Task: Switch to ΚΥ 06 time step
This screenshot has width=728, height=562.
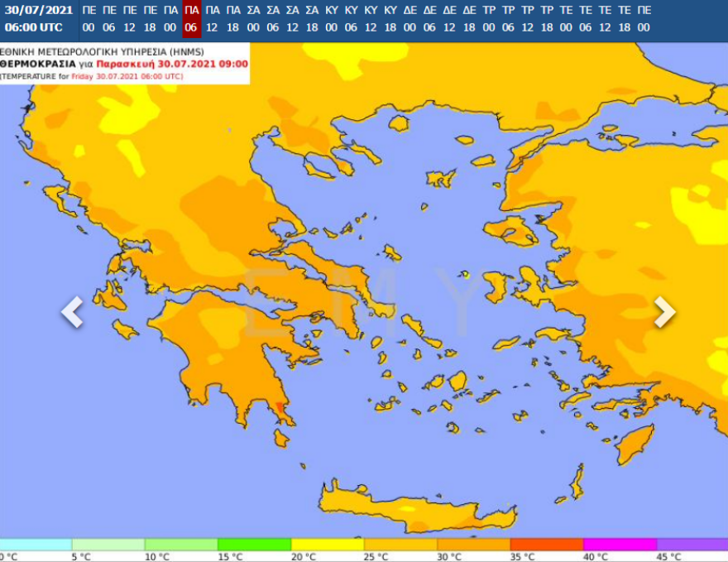Action: coord(352,18)
